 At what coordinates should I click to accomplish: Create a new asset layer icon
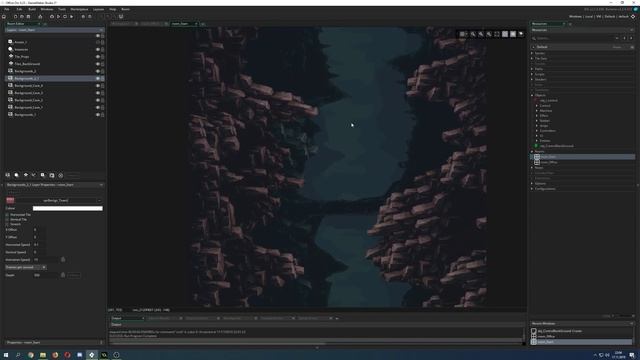[43, 175]
